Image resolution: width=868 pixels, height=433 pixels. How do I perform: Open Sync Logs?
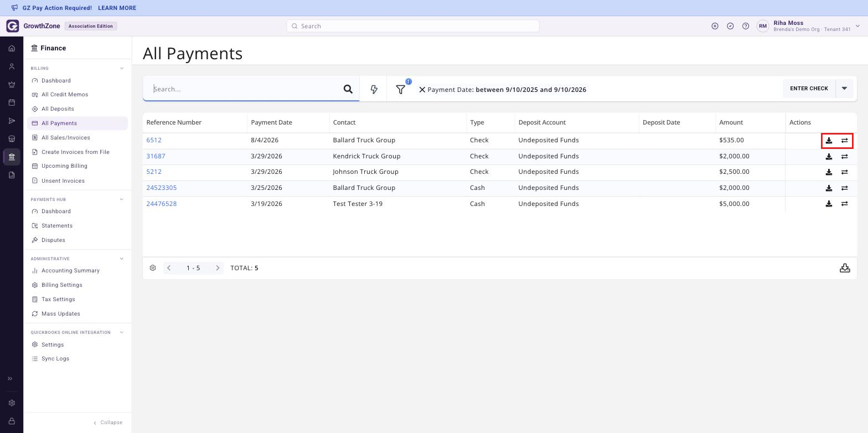55,359
